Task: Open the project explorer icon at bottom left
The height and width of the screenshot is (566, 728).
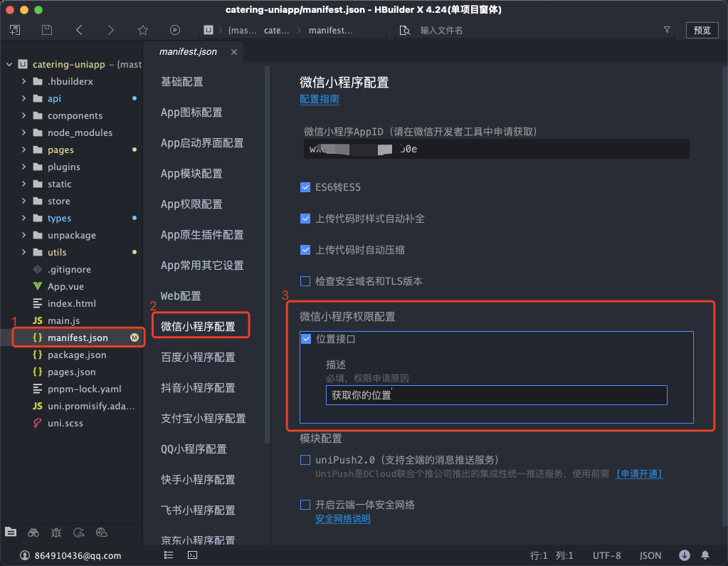Action: pos(11,532)
